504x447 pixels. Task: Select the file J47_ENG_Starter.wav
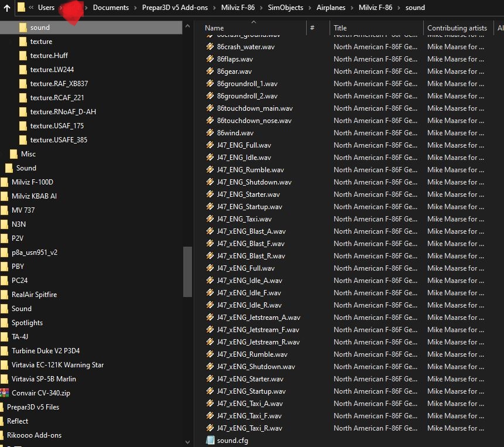click(x=248, y=195)
